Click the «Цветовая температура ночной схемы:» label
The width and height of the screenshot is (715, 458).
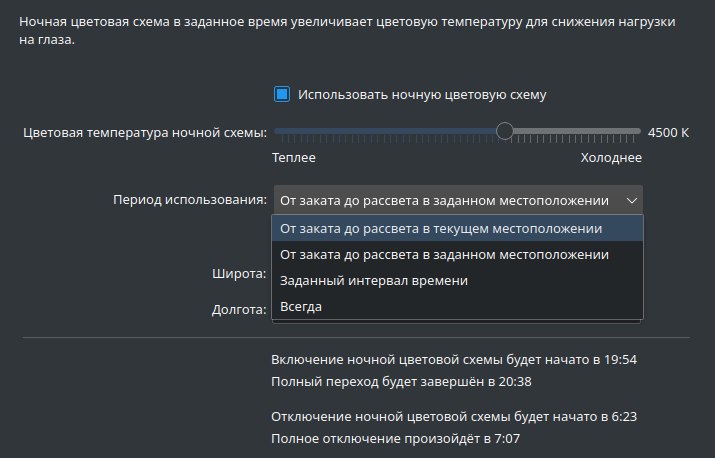point(145,133)
